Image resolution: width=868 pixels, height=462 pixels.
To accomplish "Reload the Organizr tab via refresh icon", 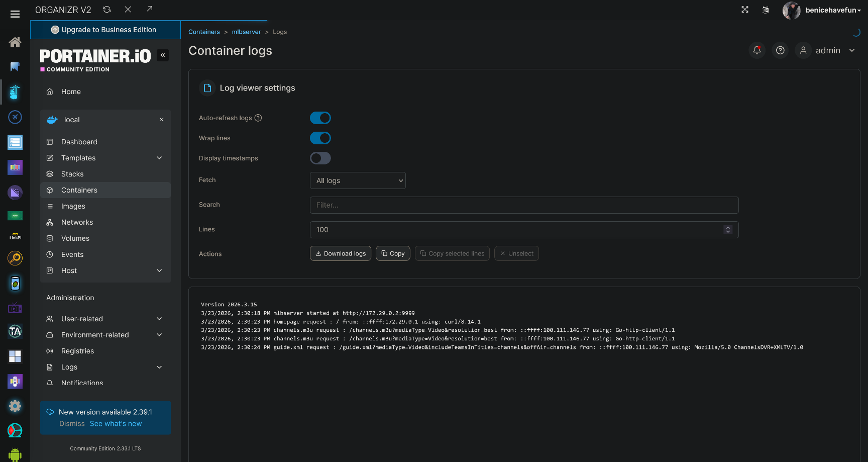I will [x=107, y=10].
